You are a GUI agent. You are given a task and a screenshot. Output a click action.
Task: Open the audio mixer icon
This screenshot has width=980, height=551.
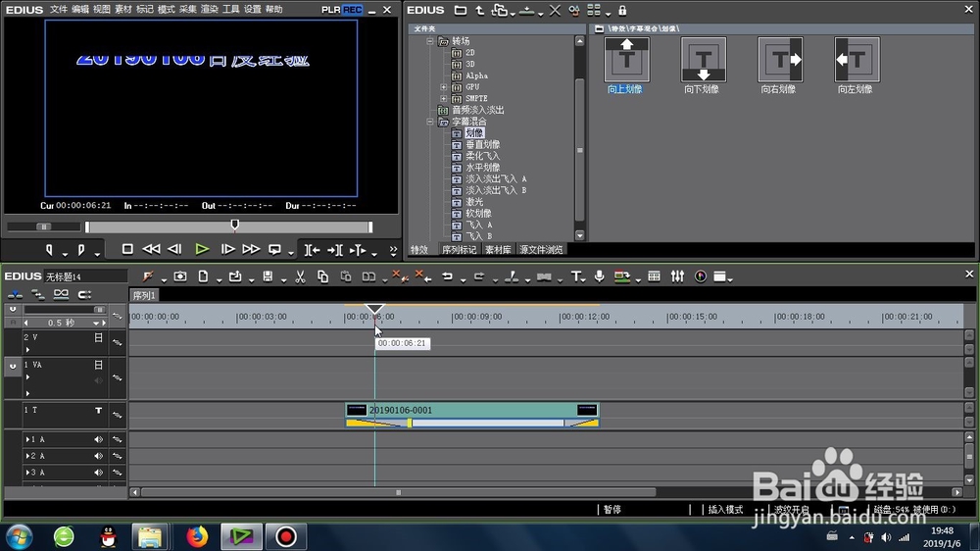[677, 276]
